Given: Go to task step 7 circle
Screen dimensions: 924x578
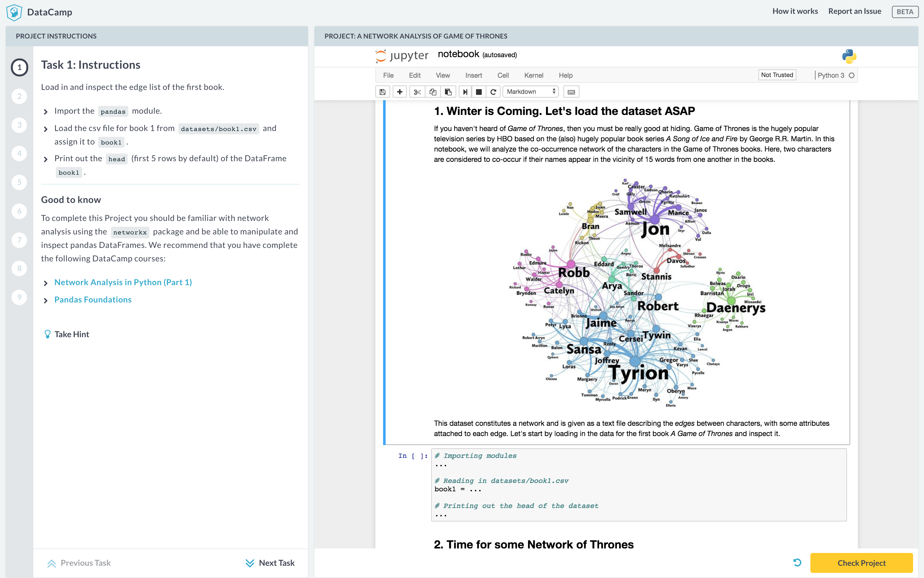Looking at the screenshot, I should pyautogui.click(x=20, y=240).
